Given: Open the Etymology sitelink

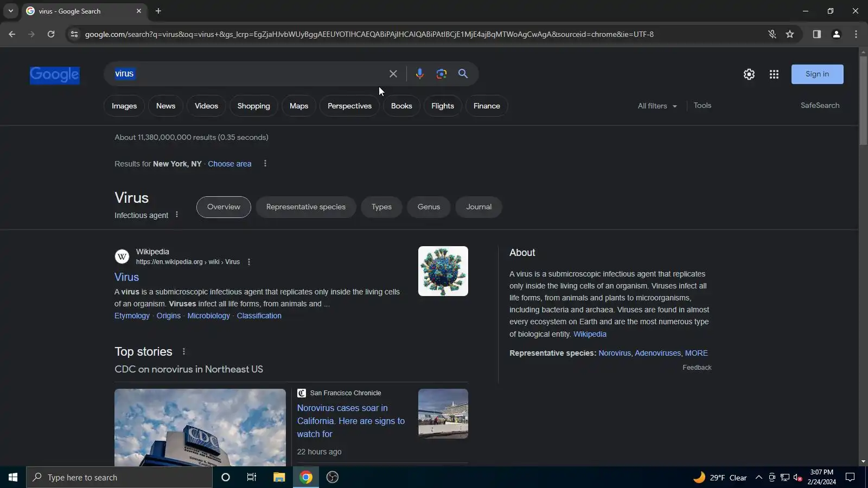Looking at the screenshot, I should click(132, 316).
